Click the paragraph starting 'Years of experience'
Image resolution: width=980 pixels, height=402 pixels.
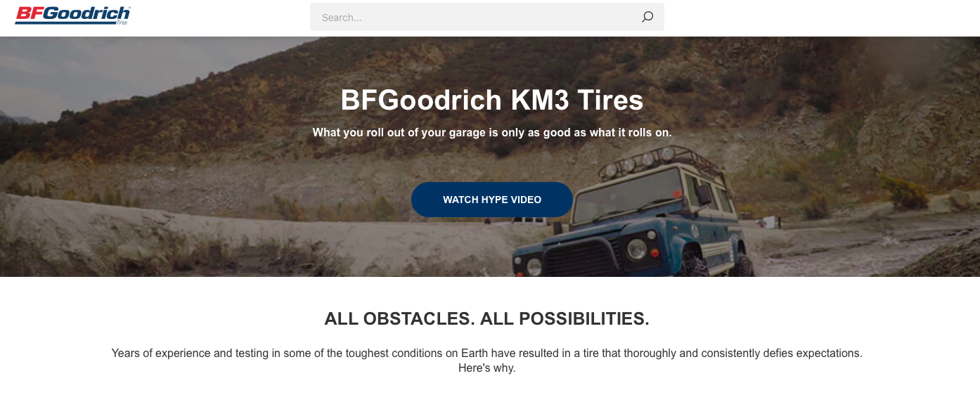[x=486, y=360]
